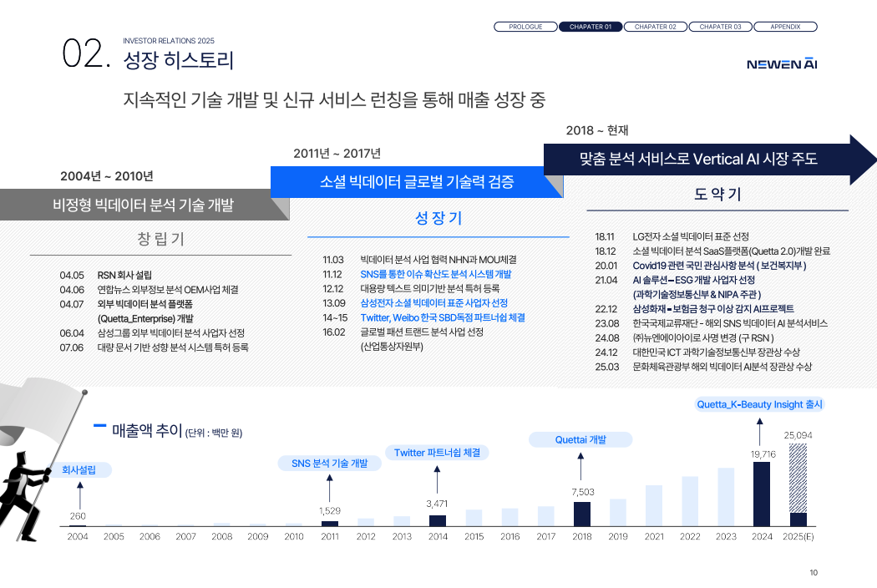Click the 25,094 value label
Image resolution: width=877 pixels, height=588 pixels.
point(798,435)
